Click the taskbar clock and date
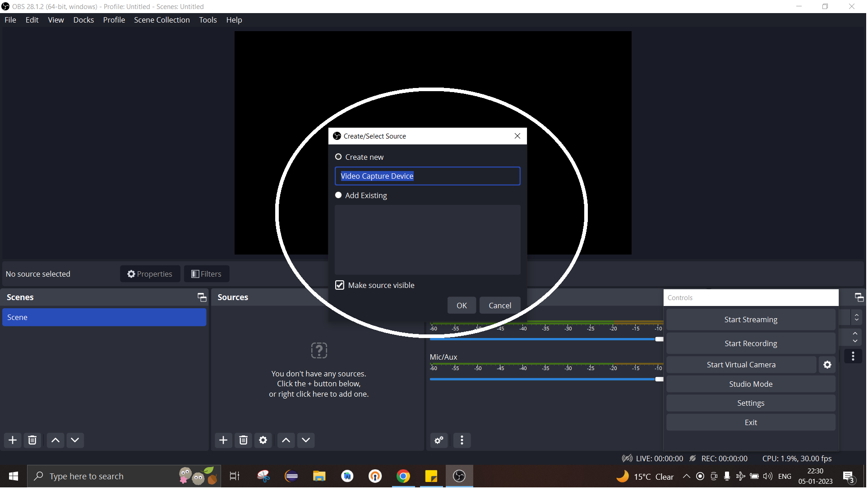Screen dimensions: 868x491 [x=817, y=477]
